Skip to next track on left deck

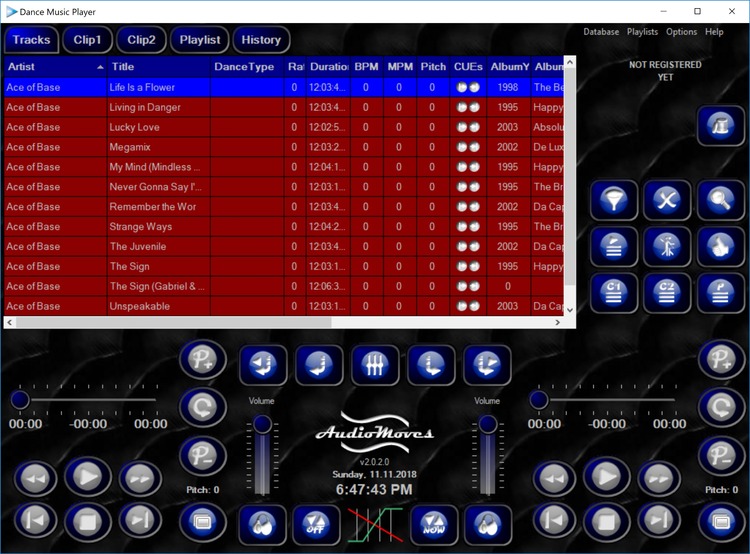pyautogui.click(x=140, y=521)
